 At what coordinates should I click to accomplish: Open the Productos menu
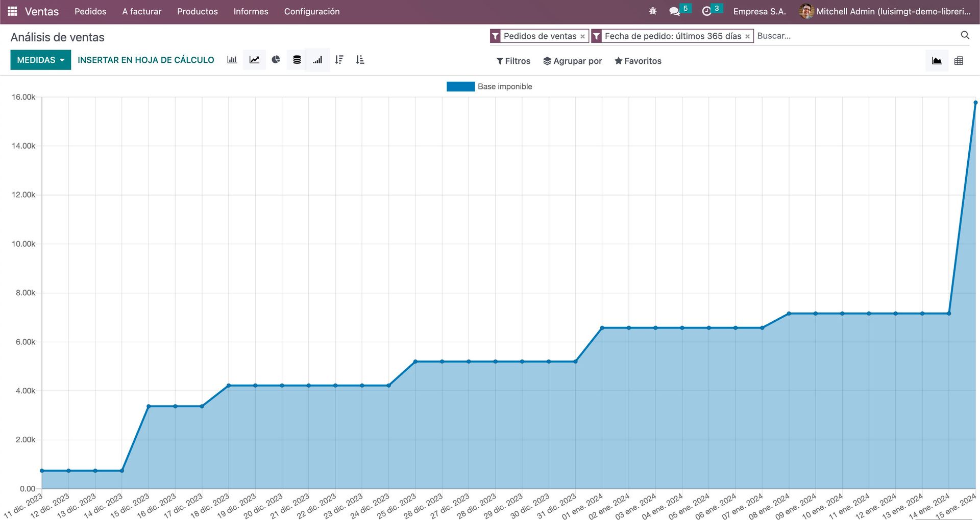[x=198, y=11]
